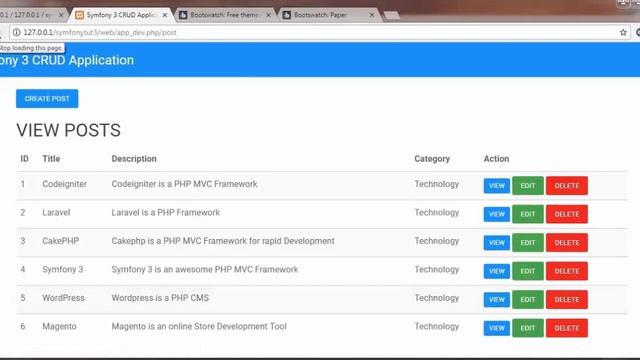Click the bookmark star icon in address bar

coord(623,32)
